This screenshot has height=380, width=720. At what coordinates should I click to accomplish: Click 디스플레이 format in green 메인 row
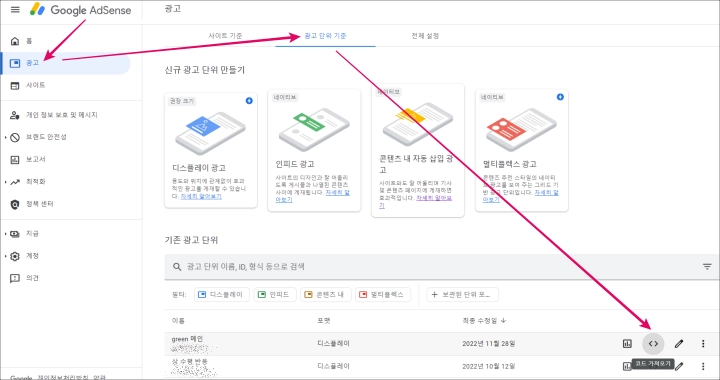click(333, 343)
